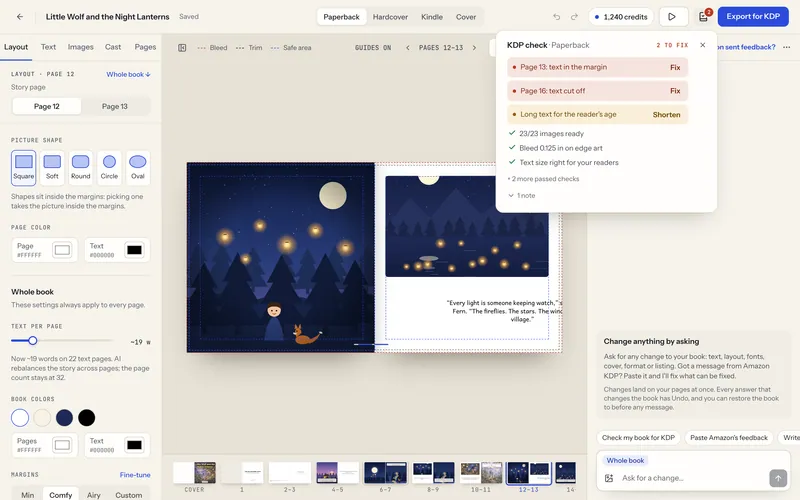This screenshot has height=500, width=800.
Task: Switch to the Cover view
Action: coord(466,17)
